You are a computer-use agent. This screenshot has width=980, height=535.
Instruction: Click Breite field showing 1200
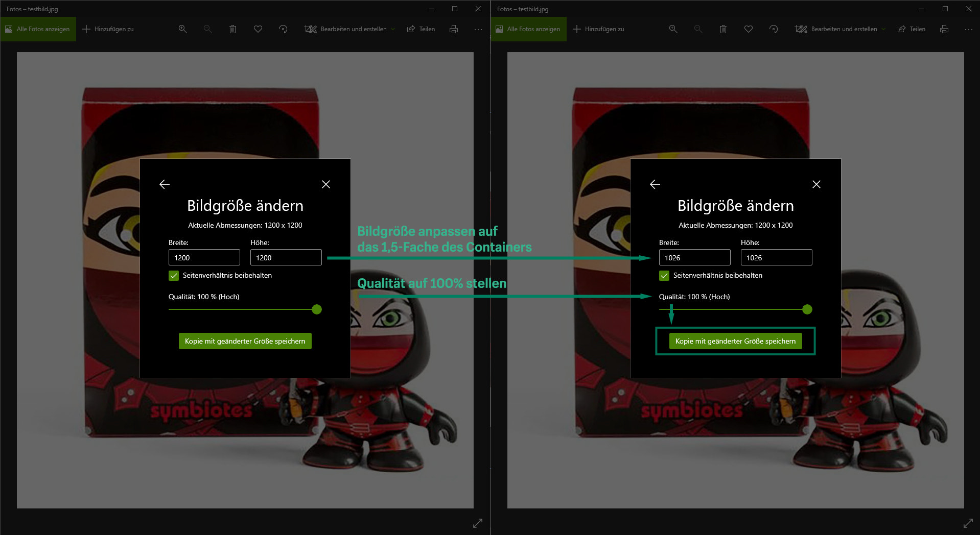204,257
